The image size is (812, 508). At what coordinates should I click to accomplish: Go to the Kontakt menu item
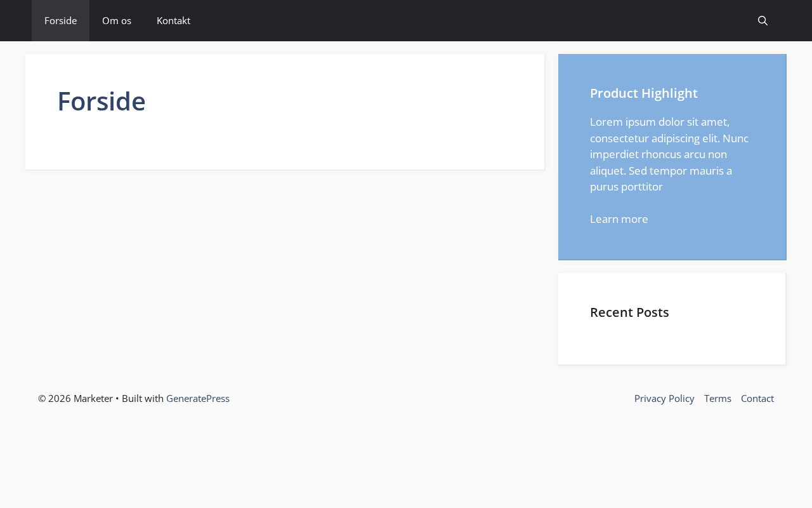(x=173, y=21)
